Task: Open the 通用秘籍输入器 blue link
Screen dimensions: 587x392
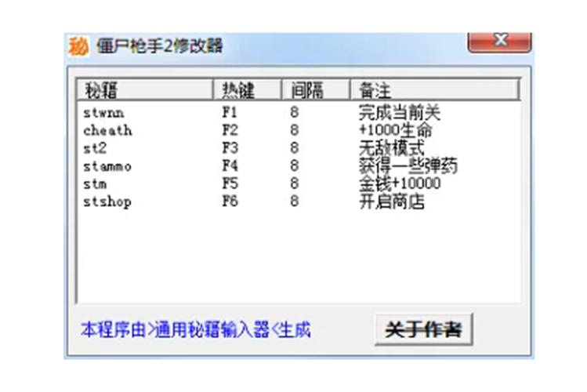Action: click(x=196, y=329)
